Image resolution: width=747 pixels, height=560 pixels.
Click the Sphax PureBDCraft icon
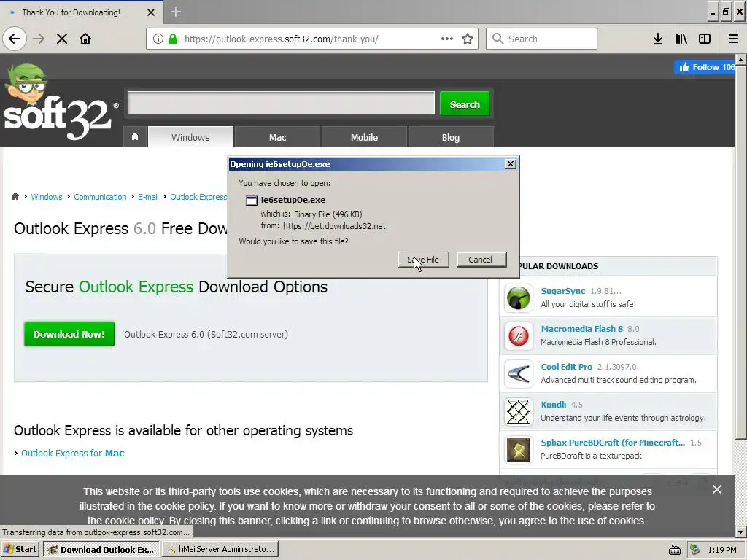[x=519, y=449]
